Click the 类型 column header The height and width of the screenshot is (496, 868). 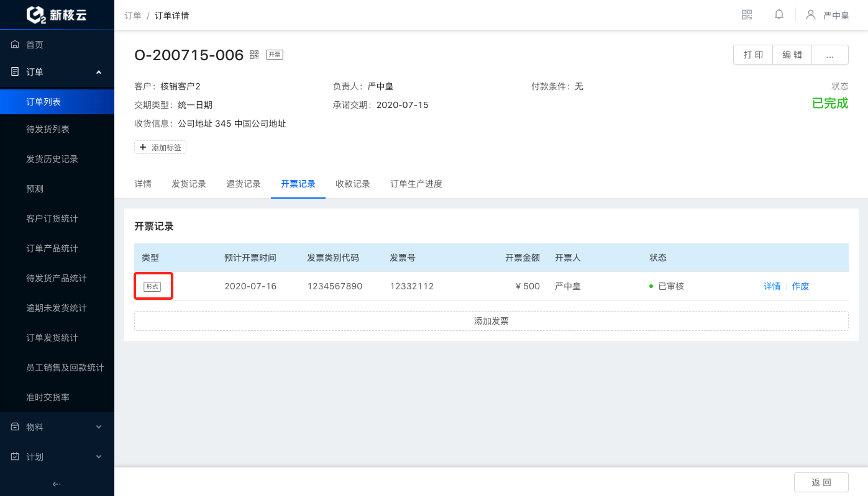(x=150, y=258)
